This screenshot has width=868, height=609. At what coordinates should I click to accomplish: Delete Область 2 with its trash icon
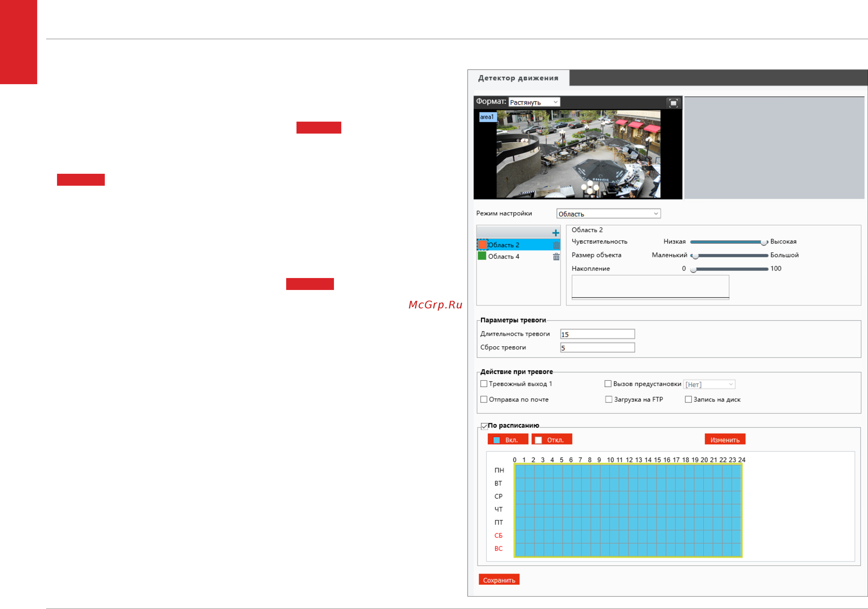556,245
